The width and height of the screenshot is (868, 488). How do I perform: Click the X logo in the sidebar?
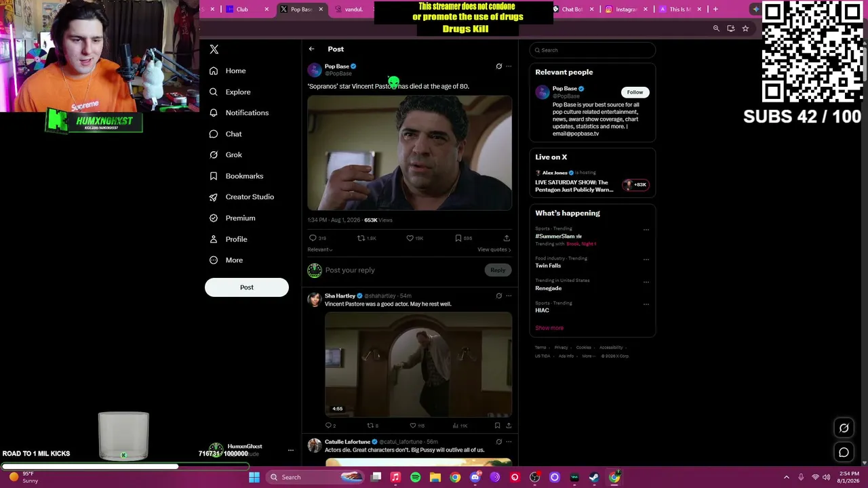click(x=214, y=49)
